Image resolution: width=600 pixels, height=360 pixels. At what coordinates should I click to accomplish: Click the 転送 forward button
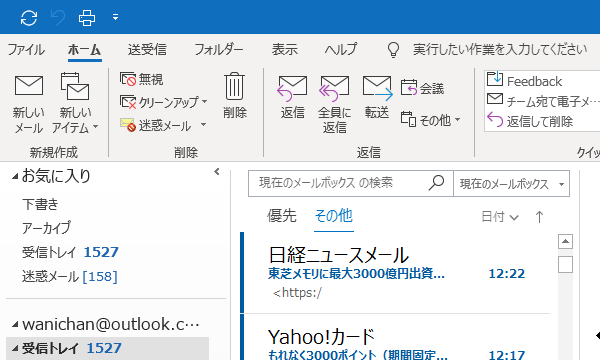coord(377,97)
